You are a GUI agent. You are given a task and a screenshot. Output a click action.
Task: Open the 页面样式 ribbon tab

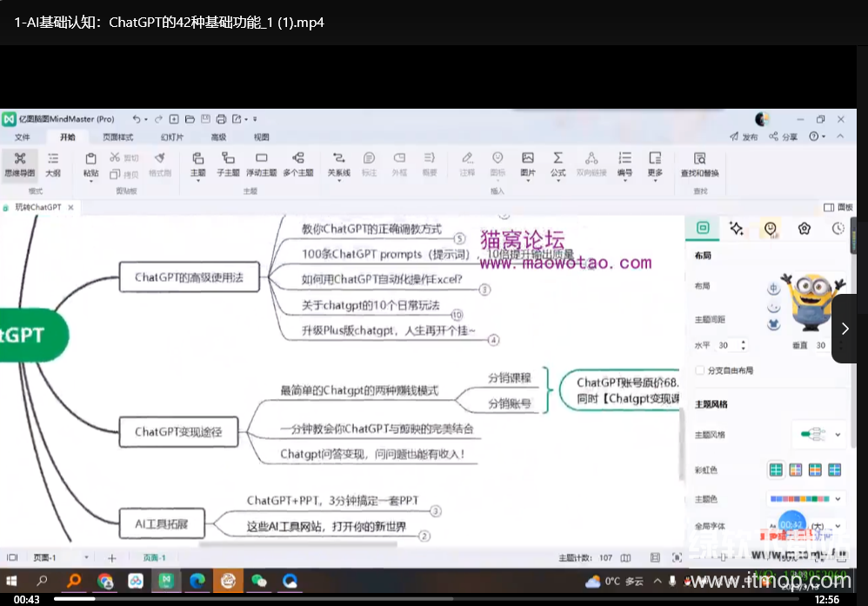click(x=118, y=137)
